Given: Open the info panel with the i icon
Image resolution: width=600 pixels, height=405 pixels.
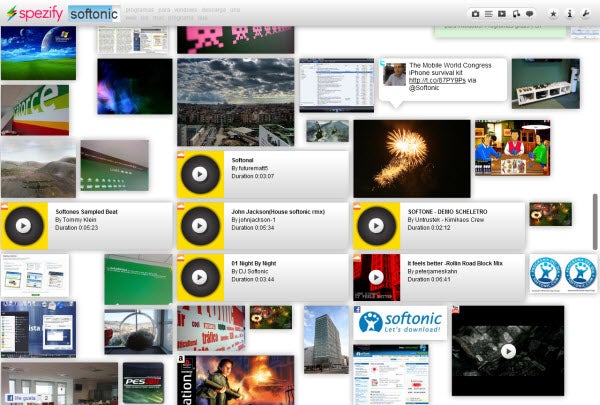Looking at the screenshot, I should pos(570,14).
